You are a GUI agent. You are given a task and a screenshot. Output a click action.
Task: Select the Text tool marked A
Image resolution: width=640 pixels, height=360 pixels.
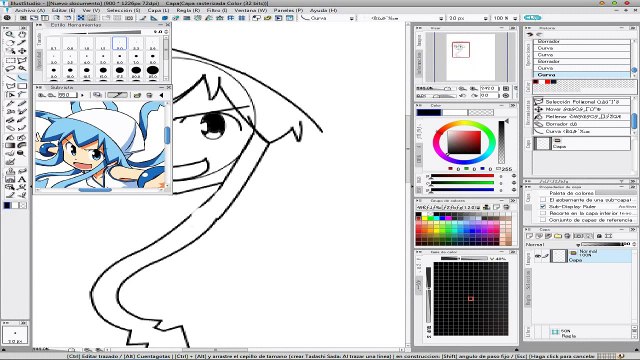pos(22,179)
